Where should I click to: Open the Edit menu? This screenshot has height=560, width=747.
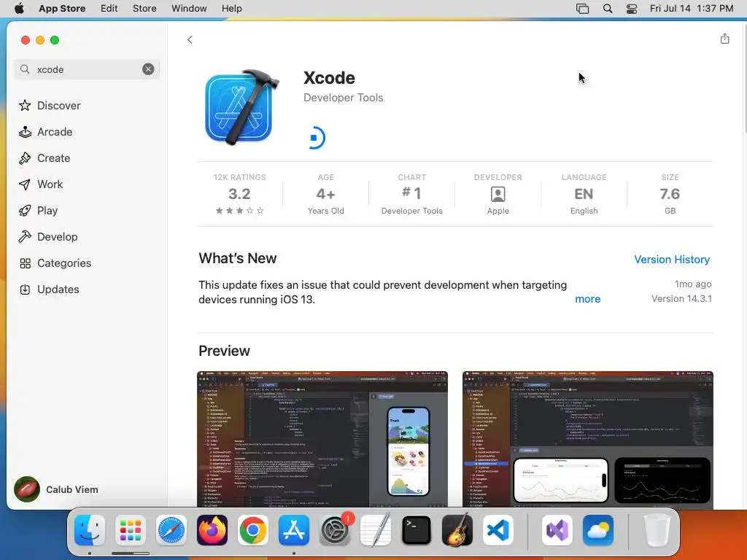pos(109,9)
